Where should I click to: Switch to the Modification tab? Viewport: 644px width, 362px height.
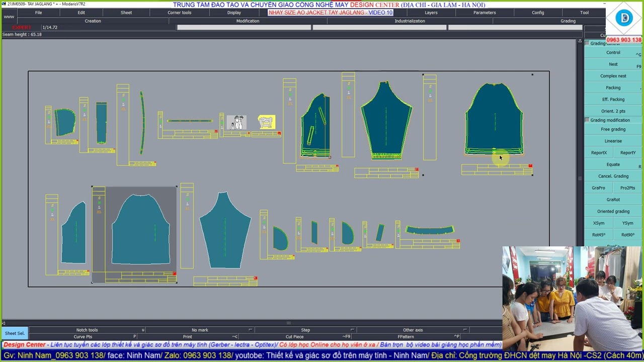coord(248,21)
